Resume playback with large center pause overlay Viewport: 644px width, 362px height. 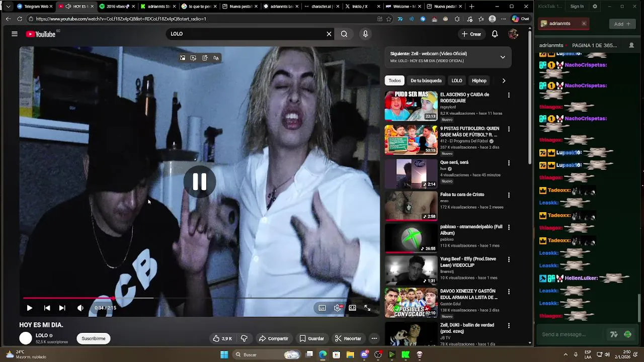(x=200, y=182)
